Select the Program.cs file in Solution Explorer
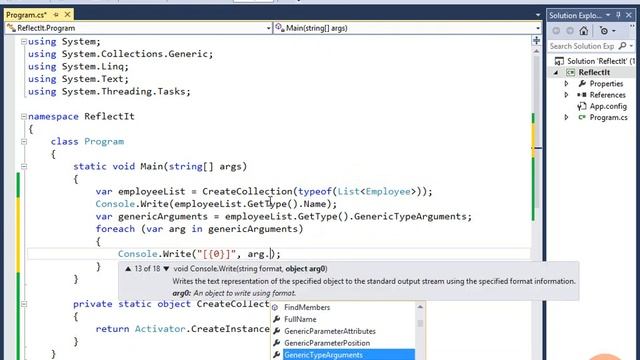The height and width of the screenshot is (360, 640). [609, 117]
